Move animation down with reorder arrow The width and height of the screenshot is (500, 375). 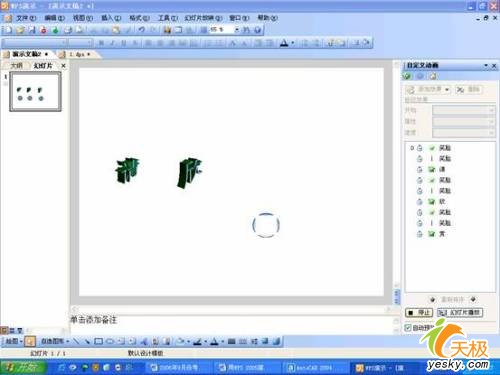tap(473, 299)
